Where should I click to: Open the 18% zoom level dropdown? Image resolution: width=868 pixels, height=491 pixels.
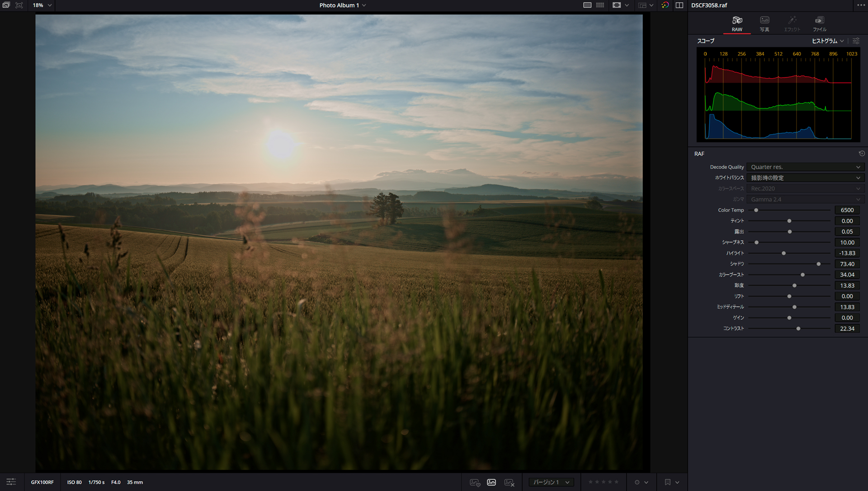[42, 5]
